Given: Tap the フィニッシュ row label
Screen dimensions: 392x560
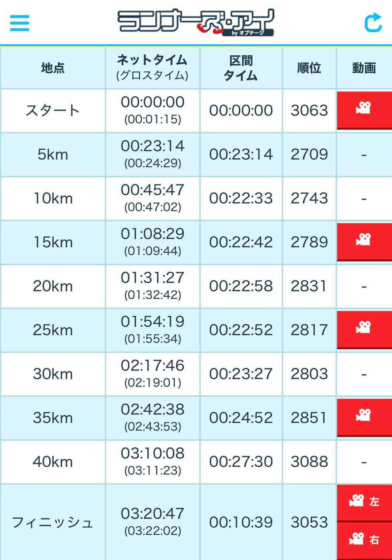Looking at the screenshot, I should [53, 523].
